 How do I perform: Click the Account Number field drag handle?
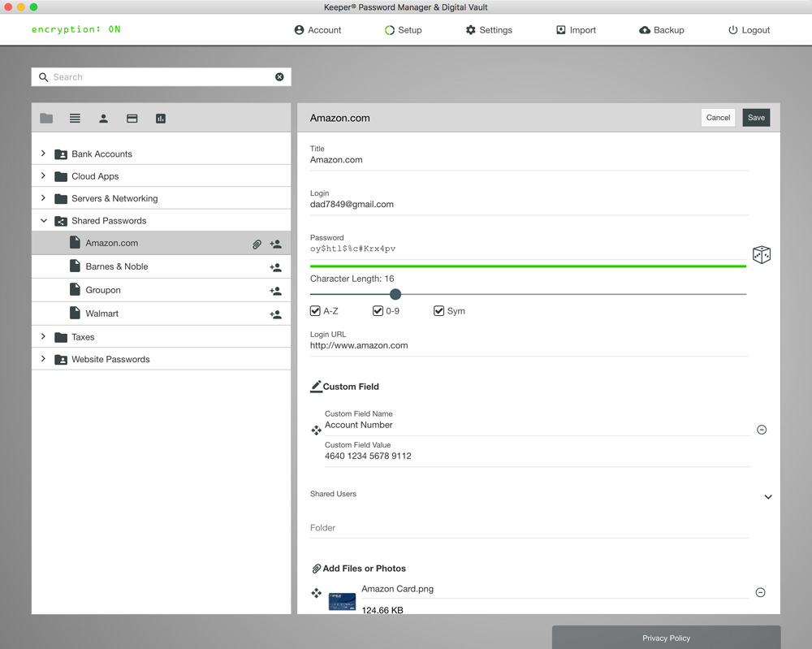pyautogui.click(x=317, y=430)
